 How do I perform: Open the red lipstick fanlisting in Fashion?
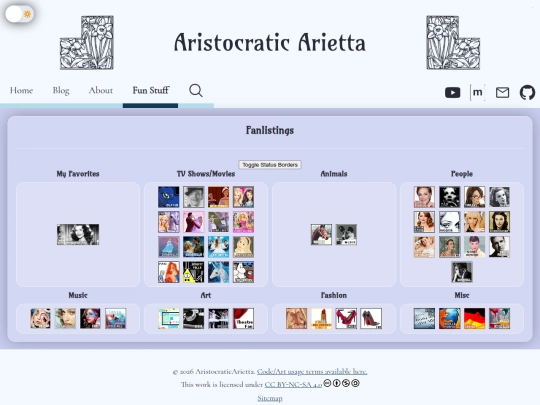click(x=321, y=319)
